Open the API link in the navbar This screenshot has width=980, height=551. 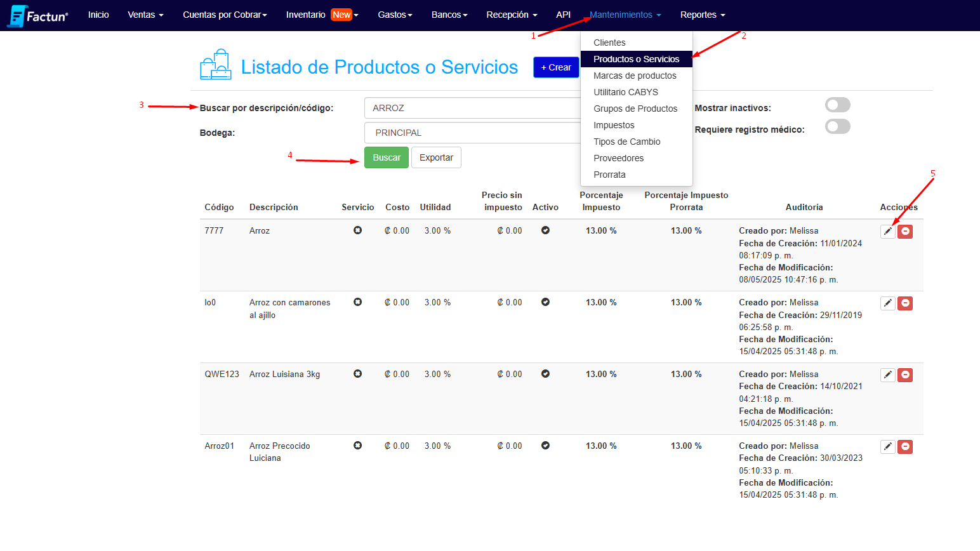coord(563,15)
